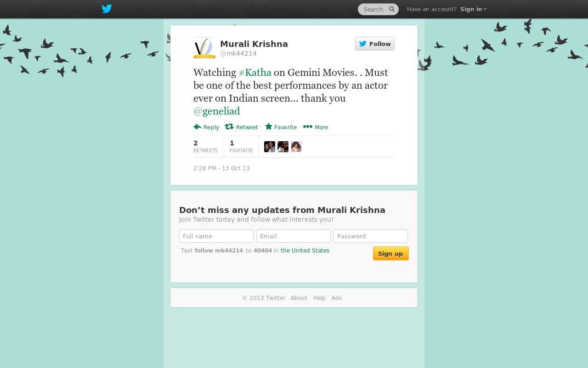Click the 40404 short code text
588x368 pixels.
coord(263,251)
